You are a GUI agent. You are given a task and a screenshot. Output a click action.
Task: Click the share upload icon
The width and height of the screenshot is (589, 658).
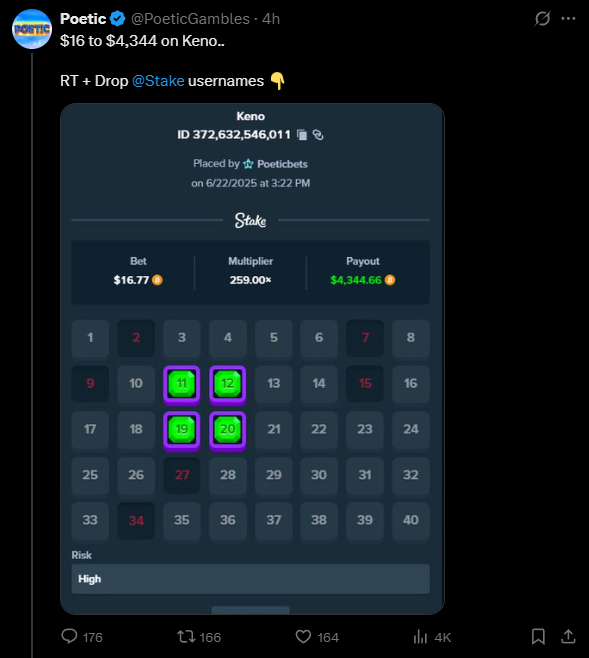point(568,637)
